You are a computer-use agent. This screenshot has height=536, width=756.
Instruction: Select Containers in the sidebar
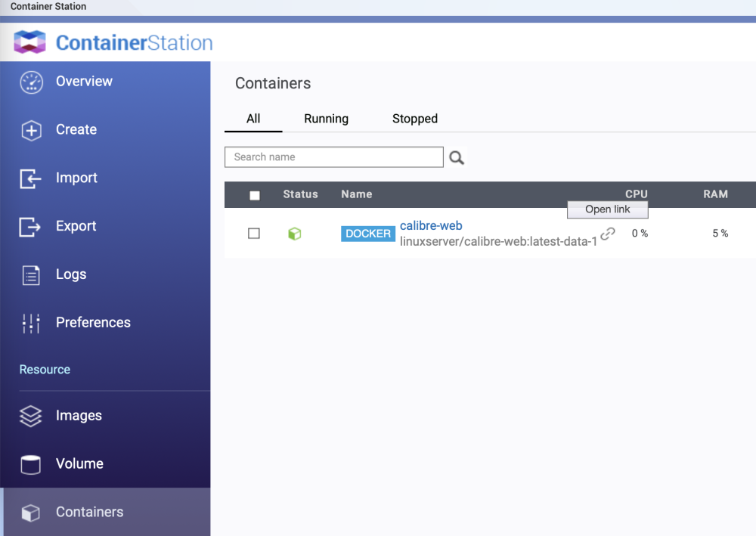point(105,512)
